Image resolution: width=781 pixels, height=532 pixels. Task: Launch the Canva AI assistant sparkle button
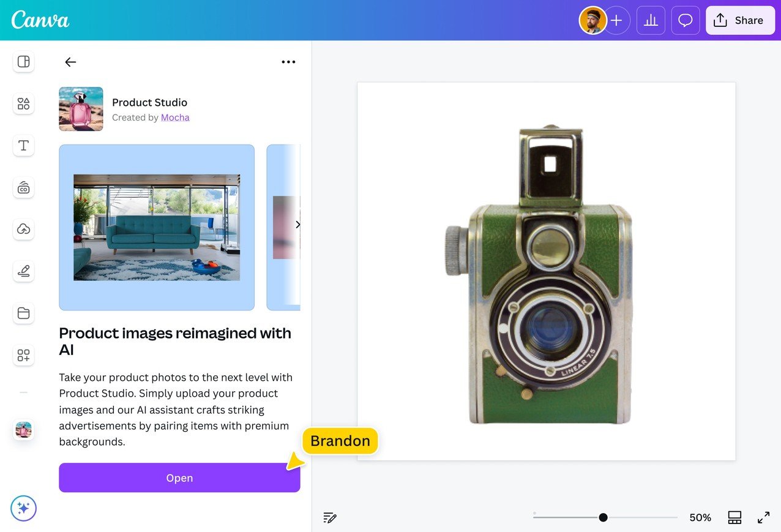tap(23, 508)
